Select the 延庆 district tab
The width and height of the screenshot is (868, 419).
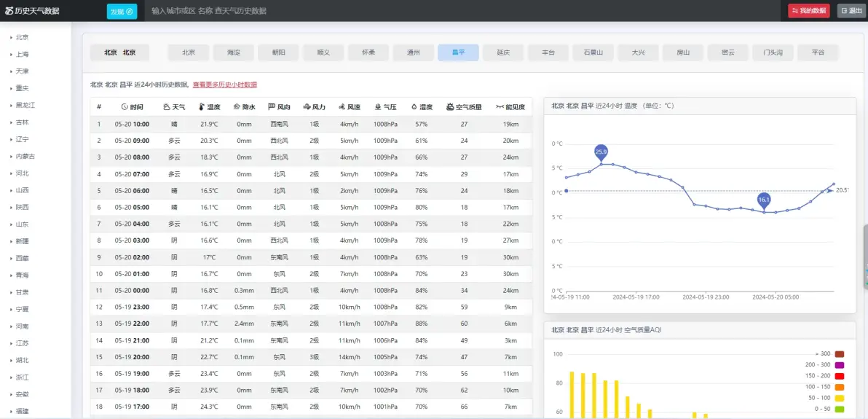pos(503,52)
